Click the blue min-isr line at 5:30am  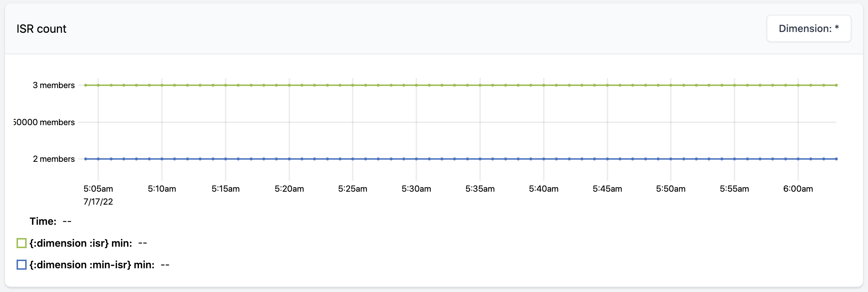[x=416, y=159]
